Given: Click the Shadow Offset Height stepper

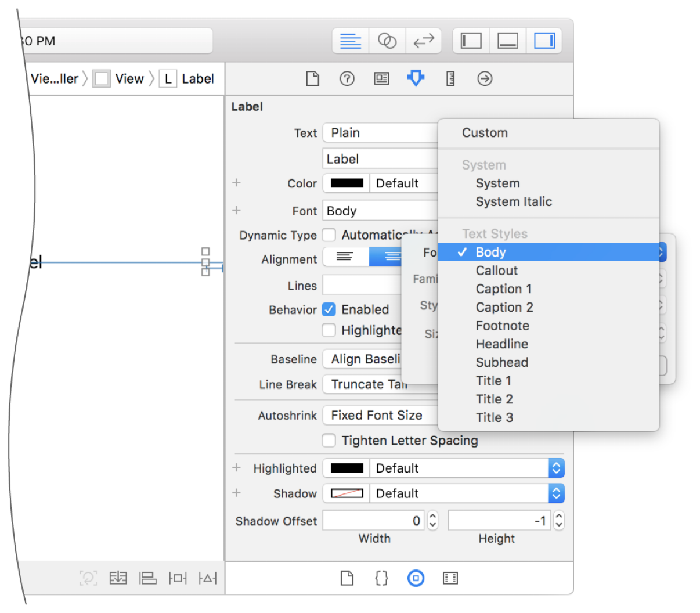Looking at the screenshot, I should tap(558, 521).
